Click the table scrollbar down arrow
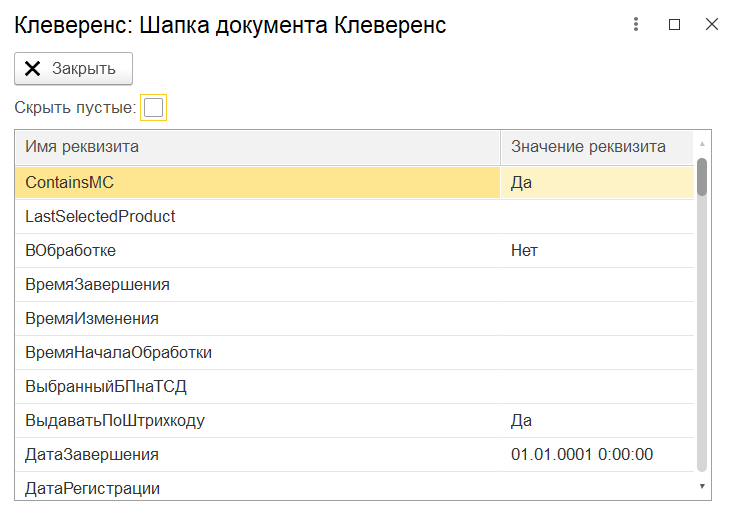Screen dimensions: 737x514 coord(702,486)
